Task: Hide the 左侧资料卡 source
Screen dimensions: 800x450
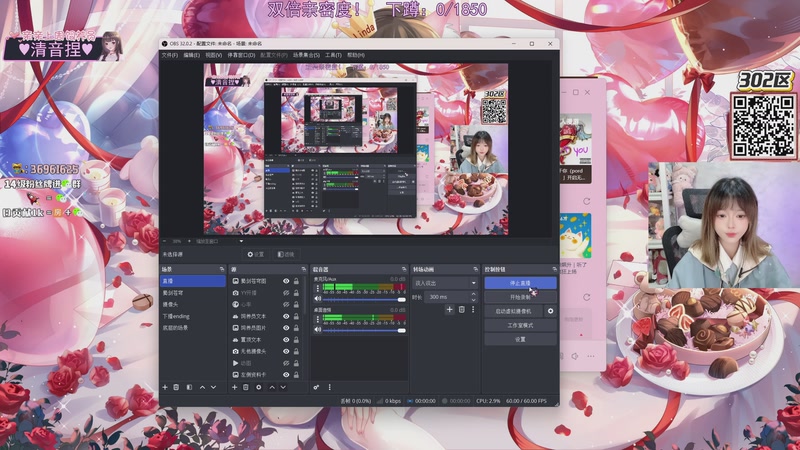Action: [286, 375]
